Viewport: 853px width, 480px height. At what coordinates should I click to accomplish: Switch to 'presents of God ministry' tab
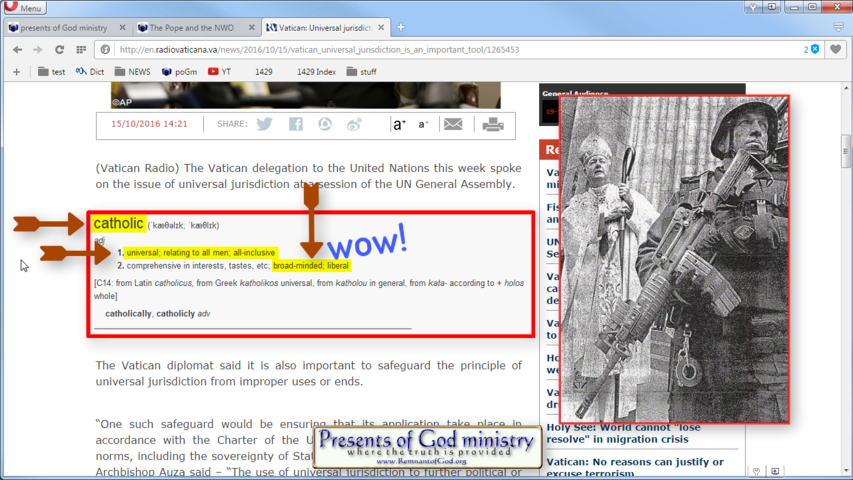pos(66,27)
